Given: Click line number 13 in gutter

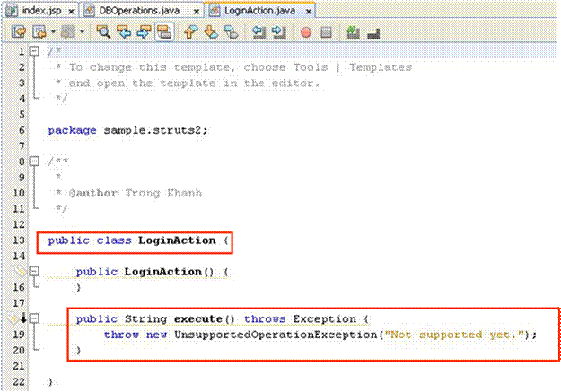Looking at the screenshot, I should coord(18,240).
